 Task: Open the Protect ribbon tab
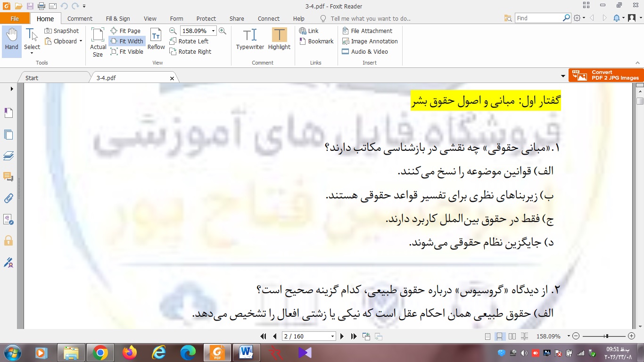tap(206, 18)
